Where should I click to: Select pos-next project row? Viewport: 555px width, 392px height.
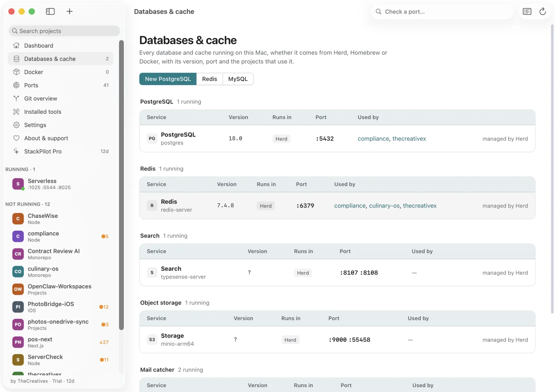coord(61,342)
